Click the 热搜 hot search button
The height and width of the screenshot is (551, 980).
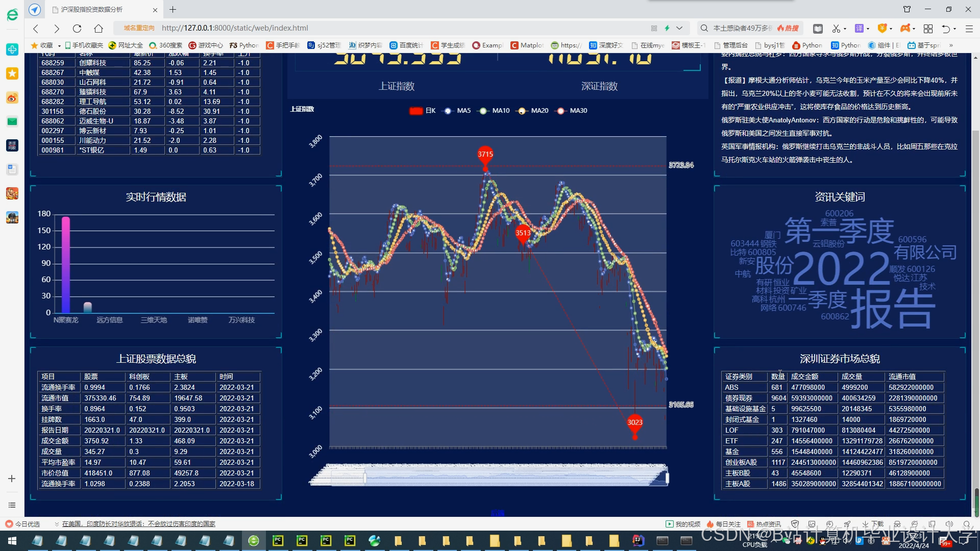pyautogui.click(x=789, y=28)
